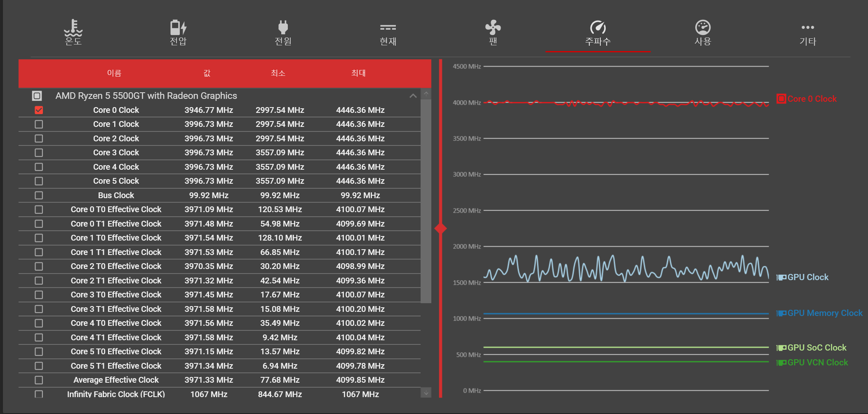This screenshot has height=414, width=868.
Task: Click the 844.67 MHz minimum cell
Action: (x=280, y=394)
